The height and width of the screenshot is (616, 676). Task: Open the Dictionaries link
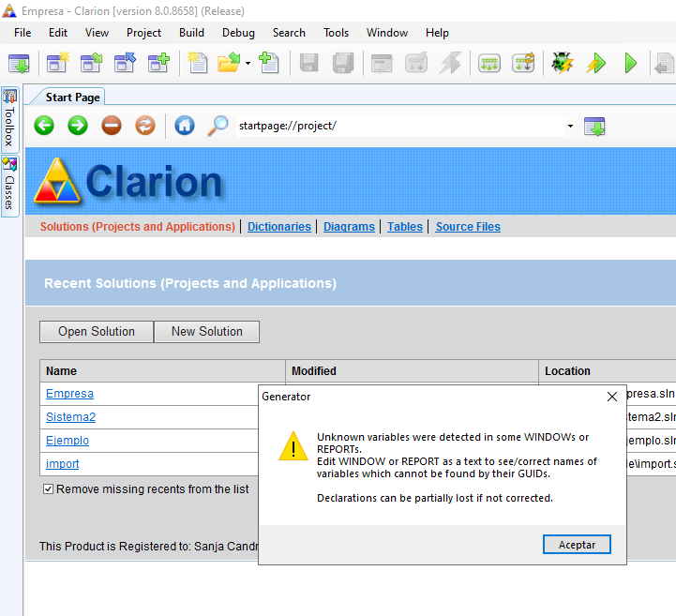pos(279,227)
